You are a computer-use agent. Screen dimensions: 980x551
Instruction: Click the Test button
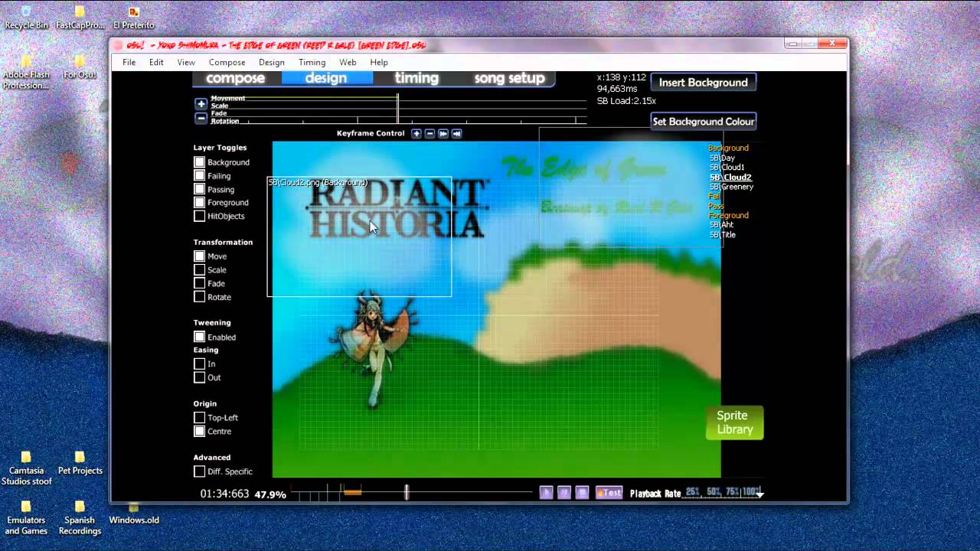click(609, 493)
